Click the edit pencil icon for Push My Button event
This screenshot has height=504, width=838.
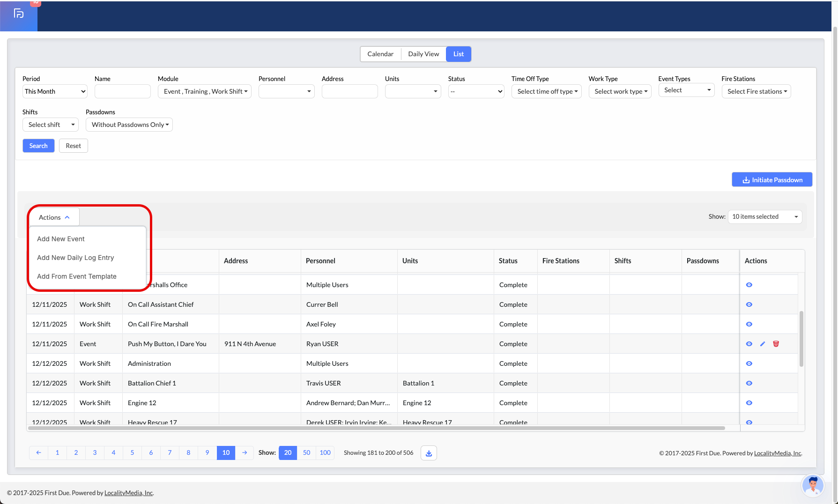763,344
